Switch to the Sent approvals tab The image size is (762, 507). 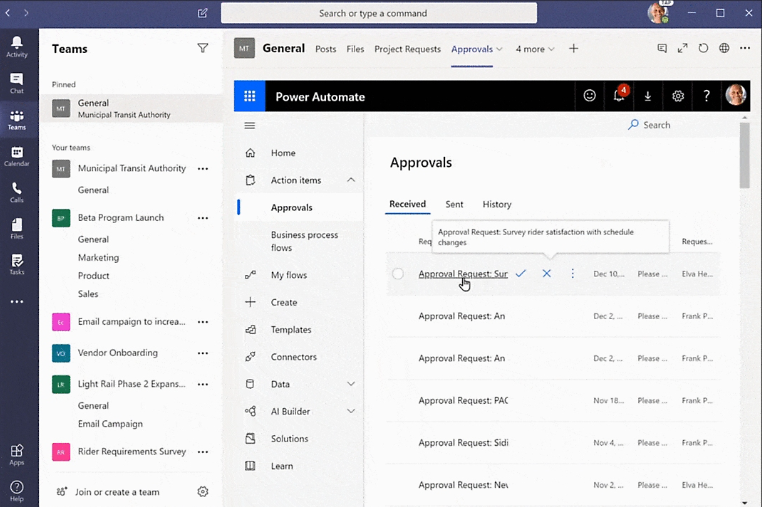(454, 204)
